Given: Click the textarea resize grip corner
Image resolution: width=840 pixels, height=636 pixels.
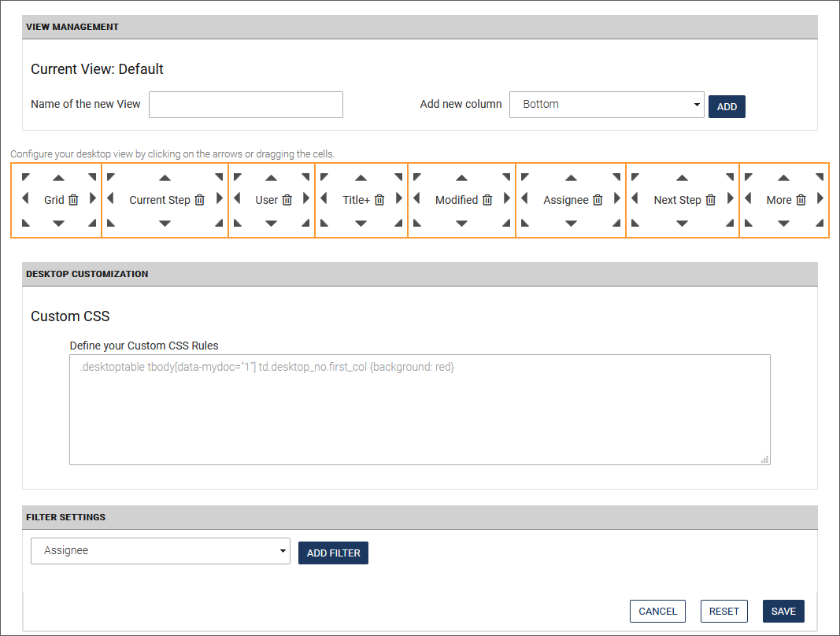Looking at the screenshot, I should coord(765,459).
